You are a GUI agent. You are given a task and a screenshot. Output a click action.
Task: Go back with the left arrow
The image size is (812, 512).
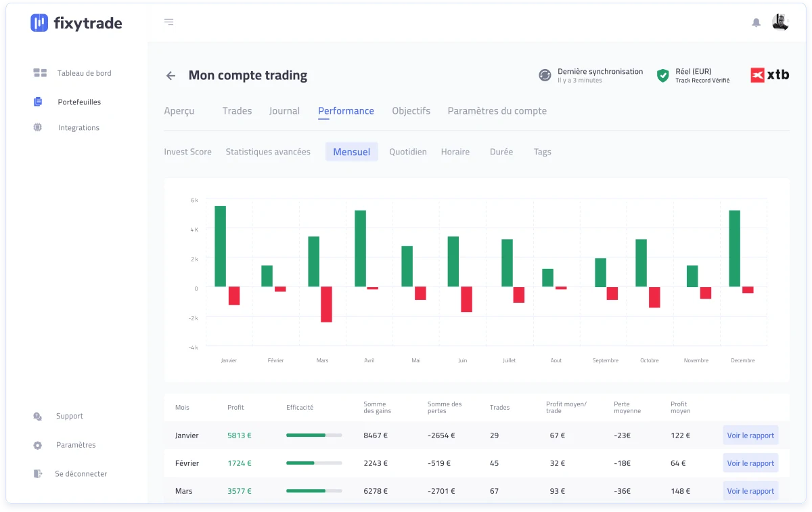[x=171, y=76]
